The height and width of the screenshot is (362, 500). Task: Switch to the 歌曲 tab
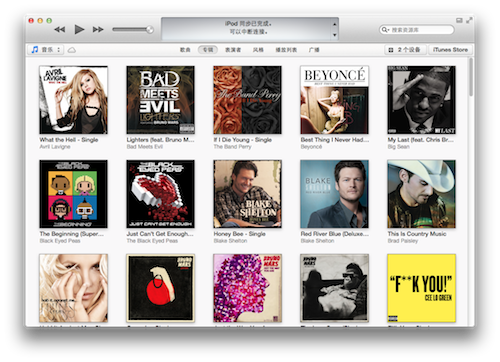(x=185, y=50)
